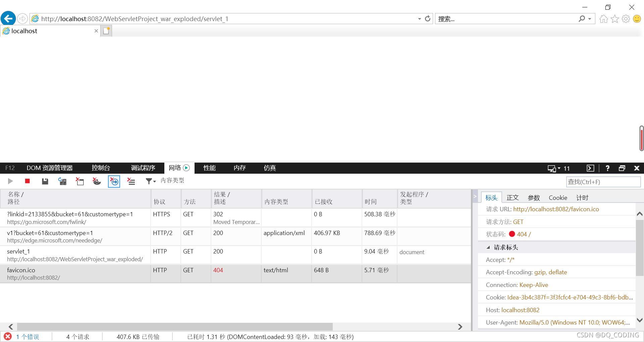Open the content type filter dropdown
This screenshot has height=342, width=644.
pos(151,181)
